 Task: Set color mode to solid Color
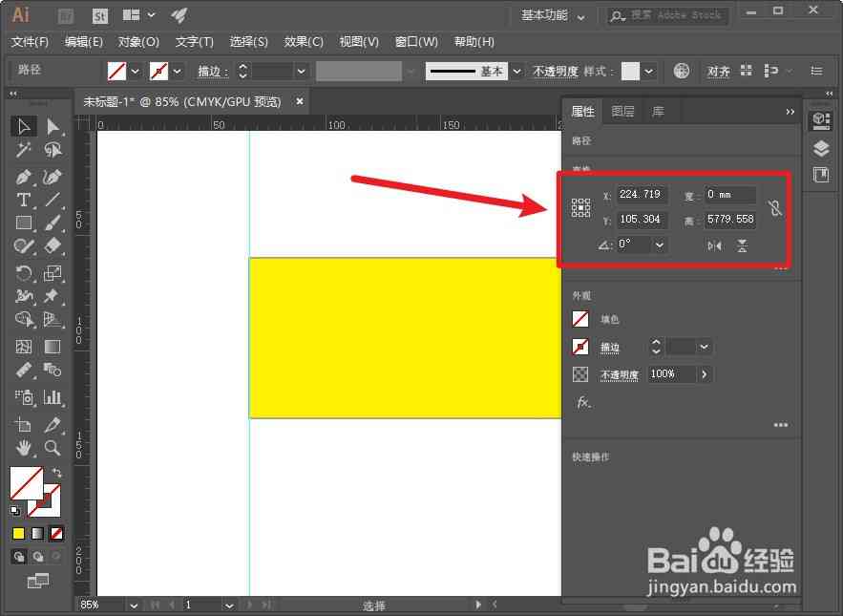pos(19,533)
